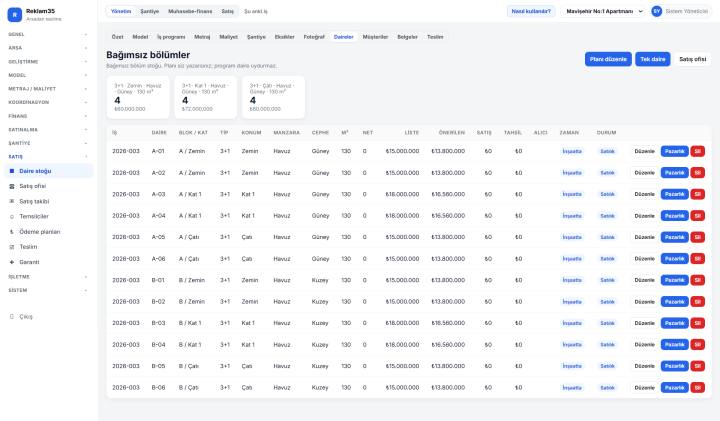The height and width of the screenshot is (421, 720).
Task: Click Pazarlık for unit B-01
Action: 675,280
